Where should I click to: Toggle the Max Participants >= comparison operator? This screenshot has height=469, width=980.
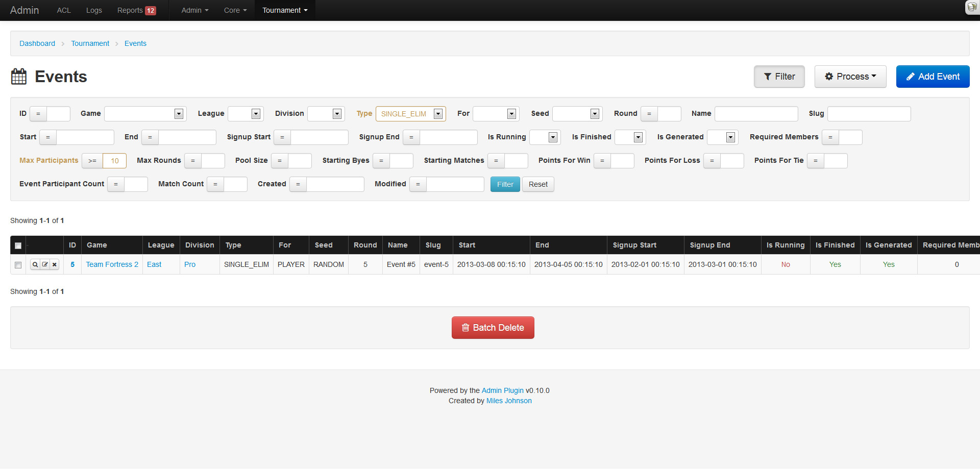[x=92, y=161]
